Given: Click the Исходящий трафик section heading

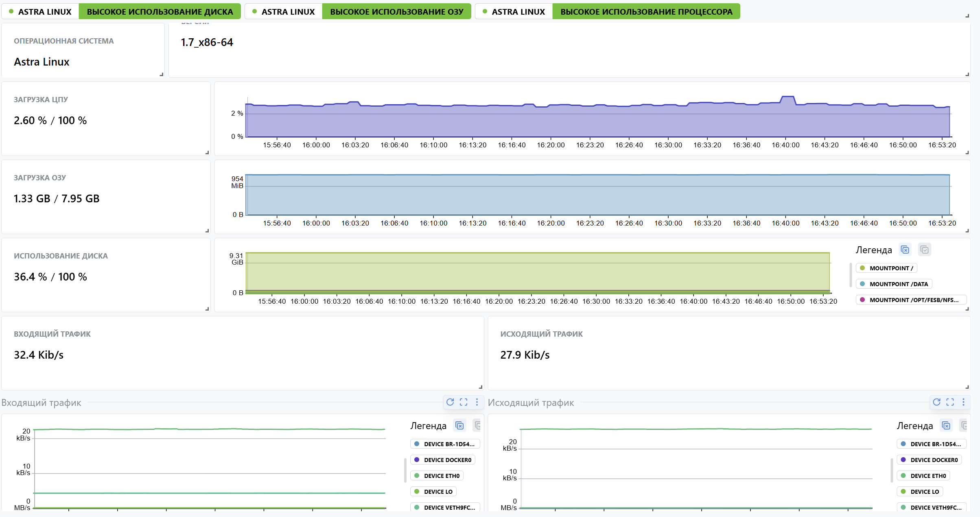Looking at the screenshot, I should (x=531, y=403).
